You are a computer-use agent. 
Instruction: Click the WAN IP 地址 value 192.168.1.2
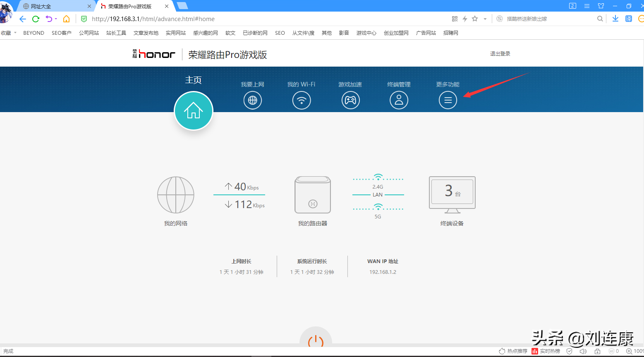383,272
